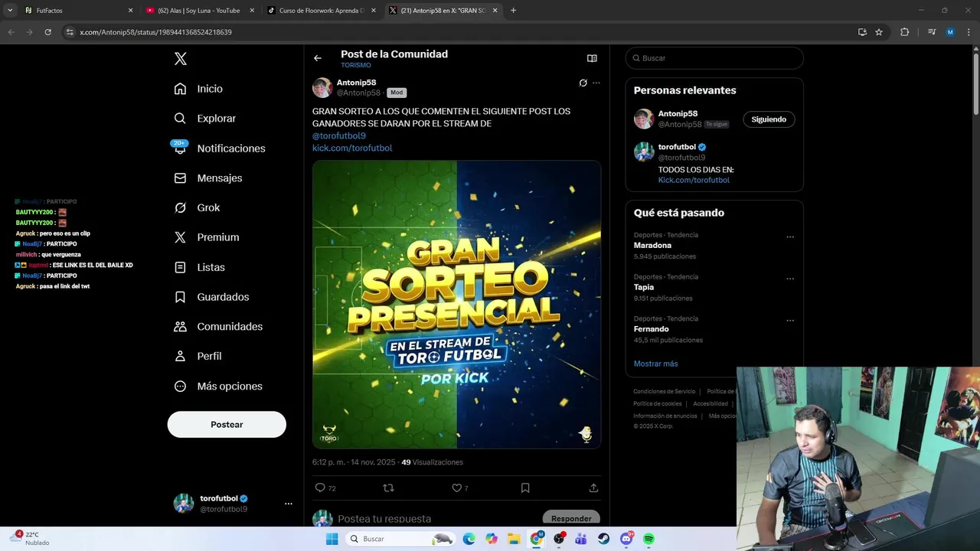The width and height of the screenshot is (980, 551).
Task: Open Chrome profile M avatar
Action: pyautogui.click(x=950, y=32)
